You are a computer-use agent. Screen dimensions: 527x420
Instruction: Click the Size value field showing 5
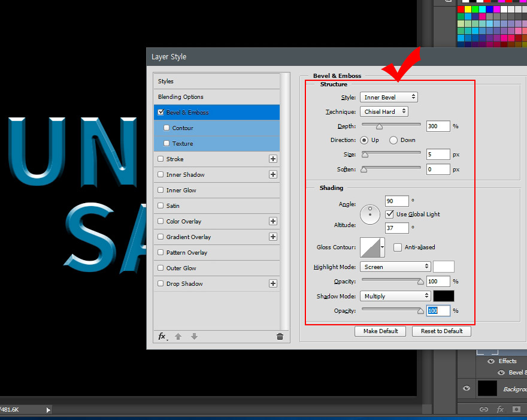[438, 155]
